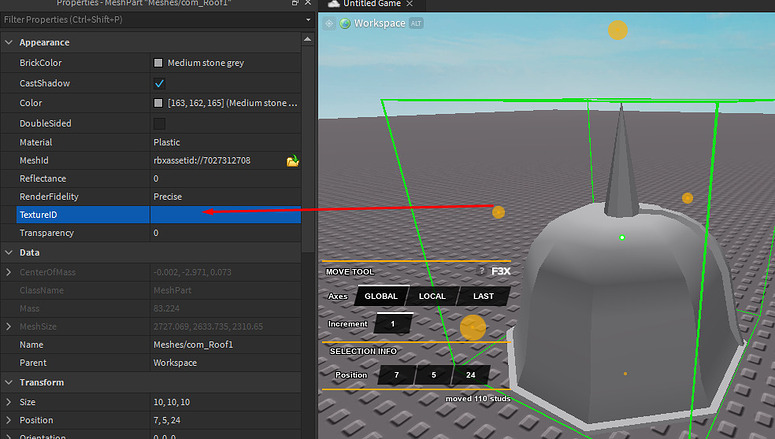
Task: Collapse the Transform section
Action: click(9, 383)
